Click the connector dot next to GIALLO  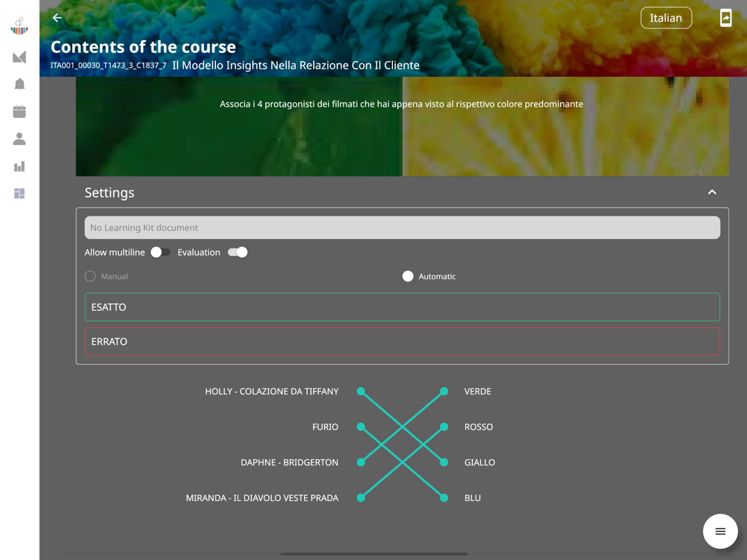click(444, 462)
